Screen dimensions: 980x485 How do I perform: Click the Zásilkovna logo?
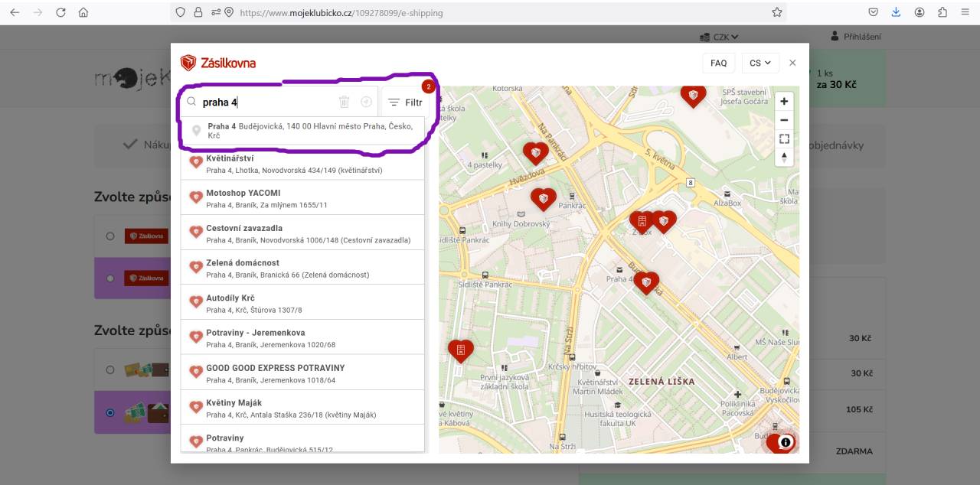(x=218, y=63)
